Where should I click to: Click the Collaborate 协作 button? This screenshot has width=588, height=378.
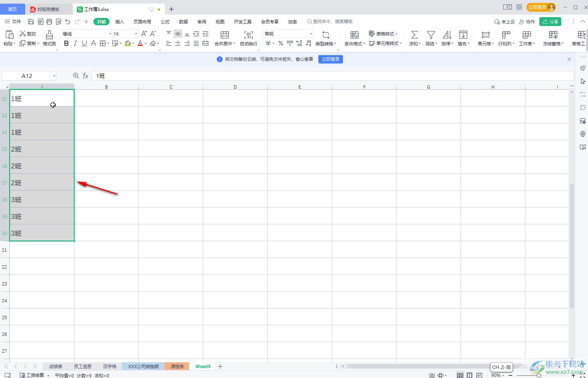pyautogui.click(x=527, y=22)
